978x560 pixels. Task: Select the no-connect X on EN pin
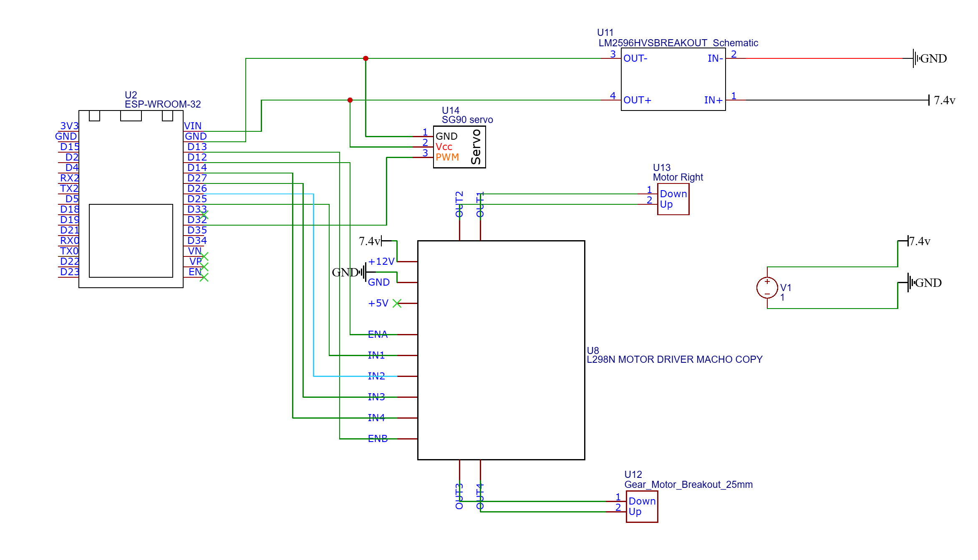tap(204, 277)
